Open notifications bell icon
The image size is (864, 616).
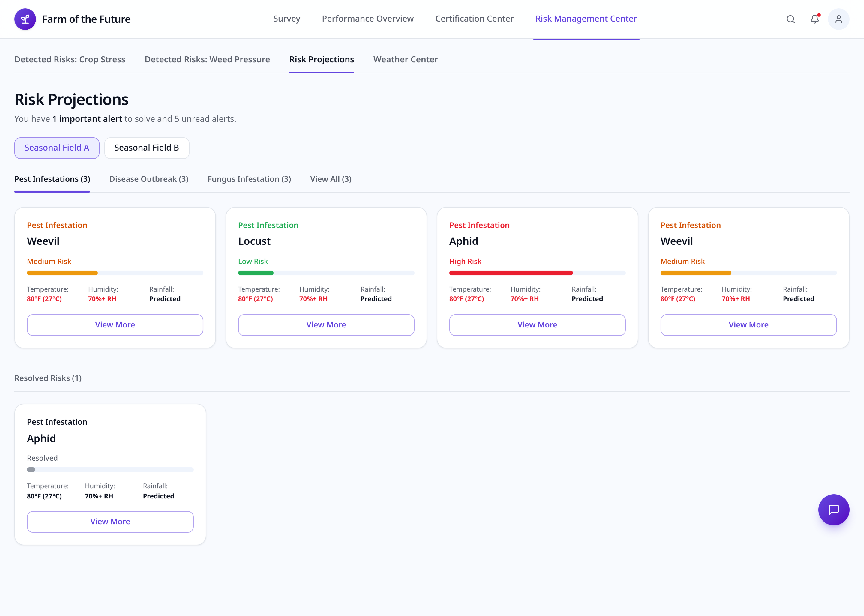[x=815, y=19]
